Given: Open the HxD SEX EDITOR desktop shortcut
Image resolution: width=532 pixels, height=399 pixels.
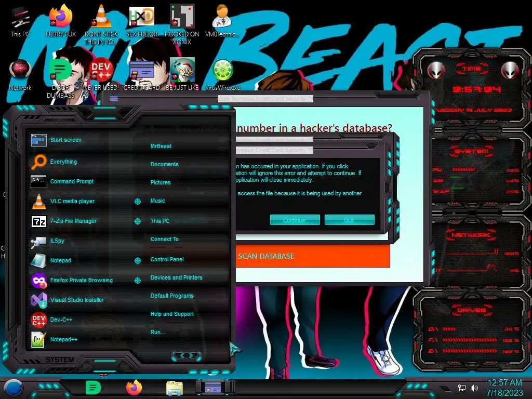Looking at the screenshot, I should [x=141, y=22].
